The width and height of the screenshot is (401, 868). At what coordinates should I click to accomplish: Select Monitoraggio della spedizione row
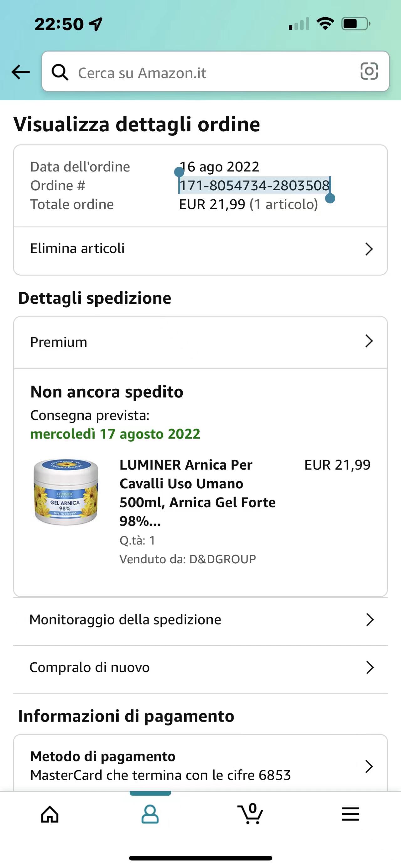(x=200, y=620)
